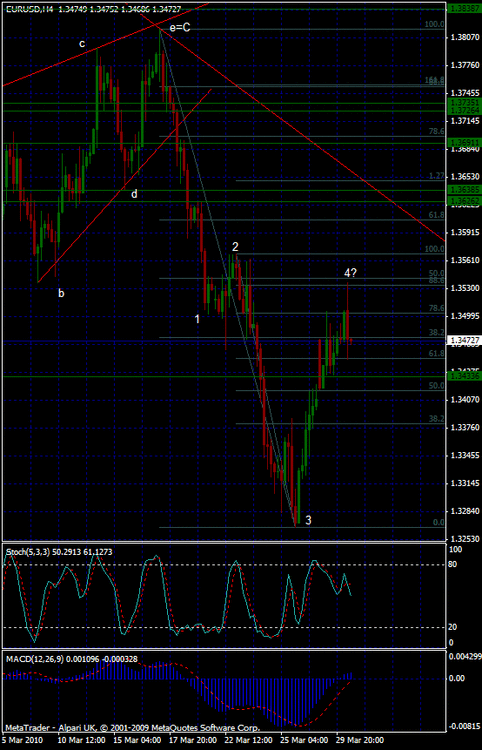Click the Stochastic 20 level value
This screenshot has width=482, height=750.
coord(453,627)
